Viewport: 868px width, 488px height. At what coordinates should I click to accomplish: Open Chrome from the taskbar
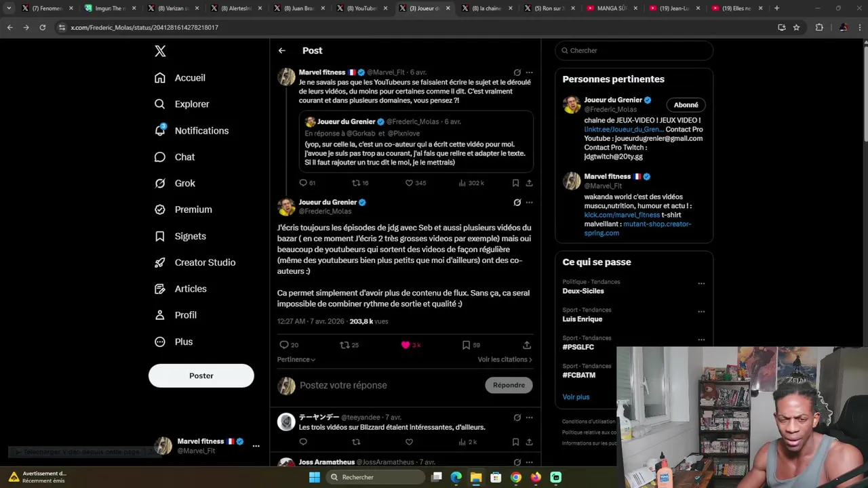click(516, 477)
